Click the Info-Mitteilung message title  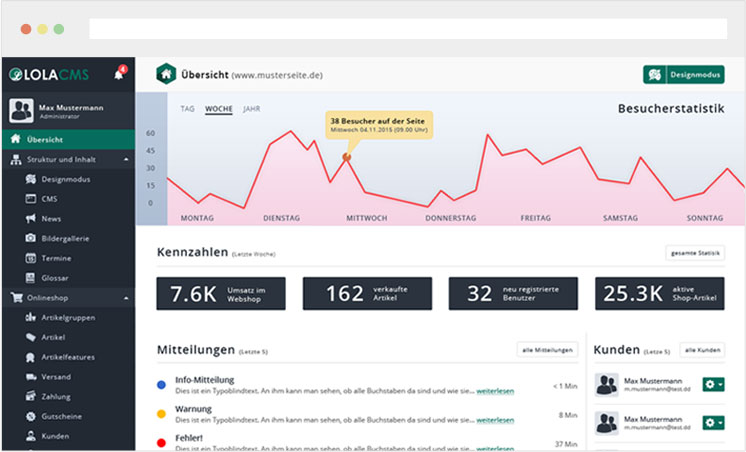pos(205,380)
